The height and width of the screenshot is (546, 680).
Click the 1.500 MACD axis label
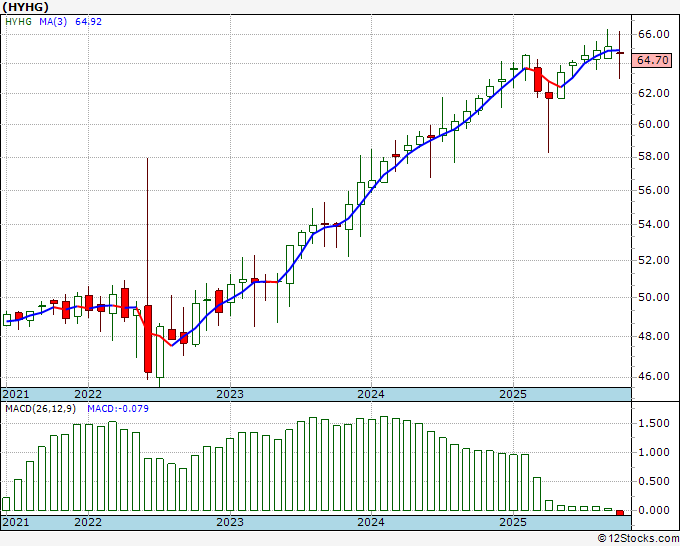tap(654, 423)
